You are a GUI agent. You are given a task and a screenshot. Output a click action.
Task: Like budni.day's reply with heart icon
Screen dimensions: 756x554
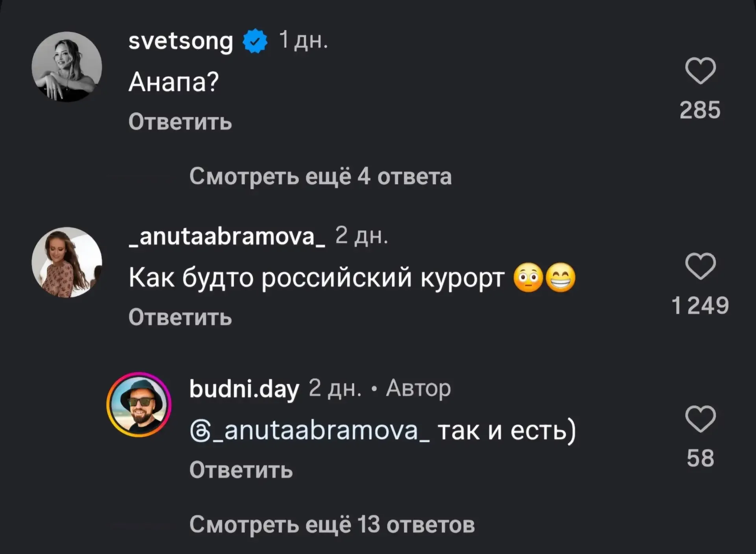700,419
